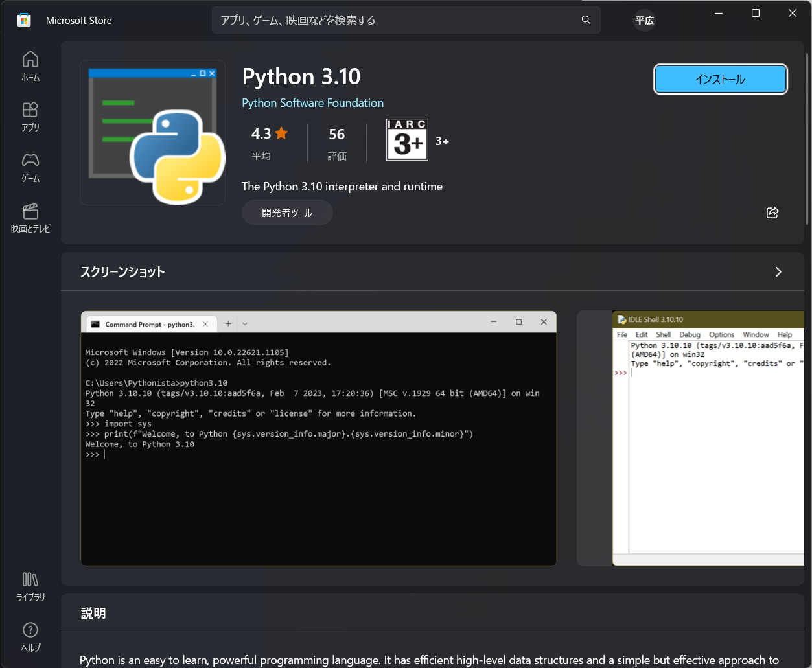Open the 平広 account avatar
The height and width of the screenshot is (668, 812).
click(644, 20)
